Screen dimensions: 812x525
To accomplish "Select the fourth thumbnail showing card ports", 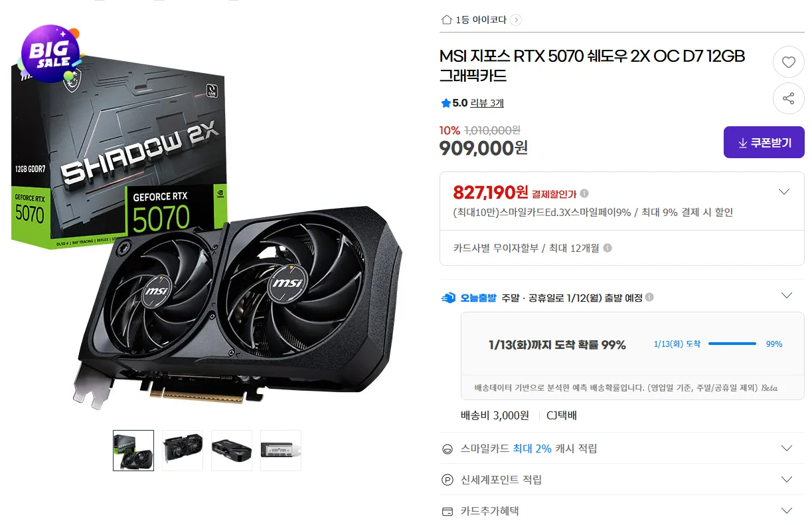I will [x=281, y=451].
